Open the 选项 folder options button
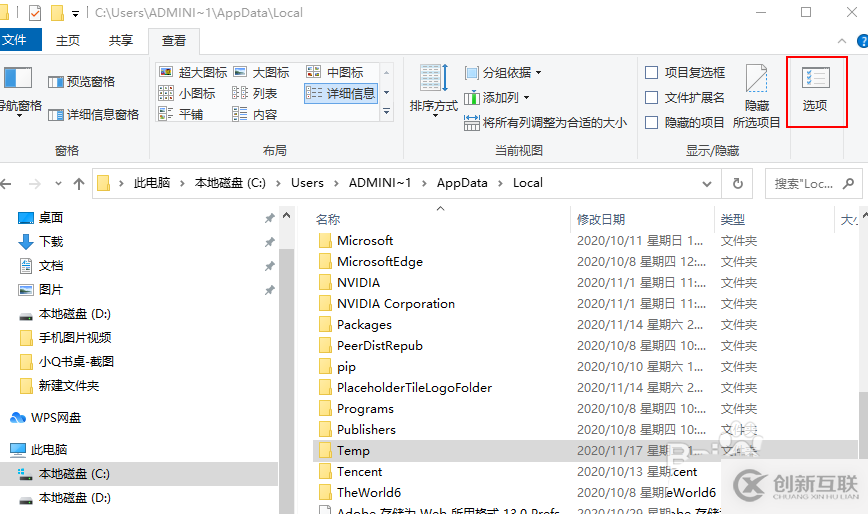 point(816,90)
